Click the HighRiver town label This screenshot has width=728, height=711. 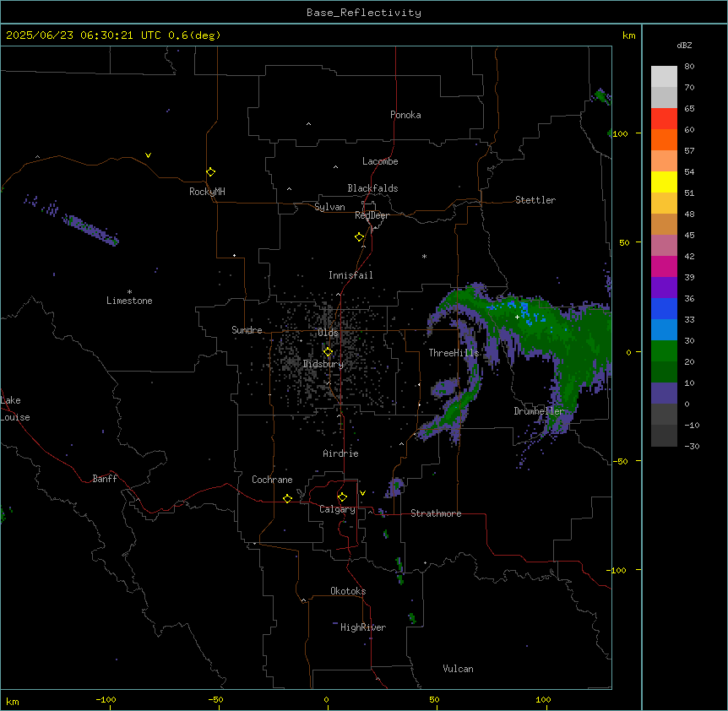(363, 627)
